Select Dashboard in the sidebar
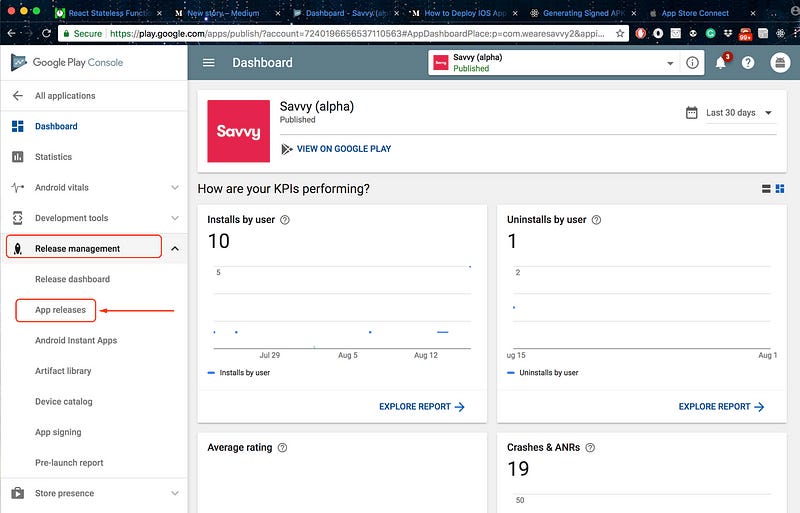The image size is (800, 513). point(56,126)
